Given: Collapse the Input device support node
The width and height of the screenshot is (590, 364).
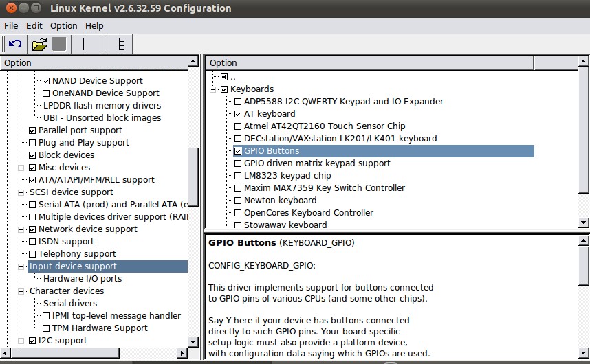Looking at the screenshot, I should click(21, 266).
